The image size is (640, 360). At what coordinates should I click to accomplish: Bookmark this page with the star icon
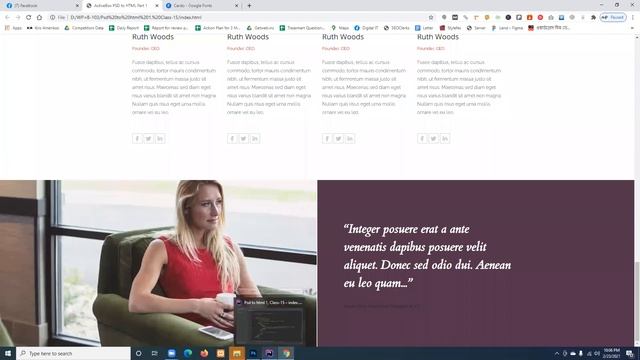click(x=431, y=18)
